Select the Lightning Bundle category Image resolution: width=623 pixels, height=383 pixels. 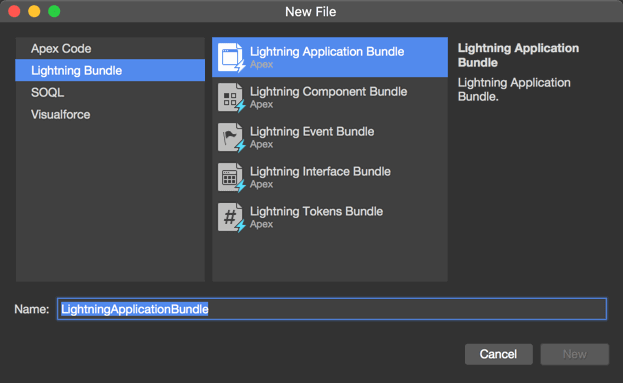click(x=110, y=70)
